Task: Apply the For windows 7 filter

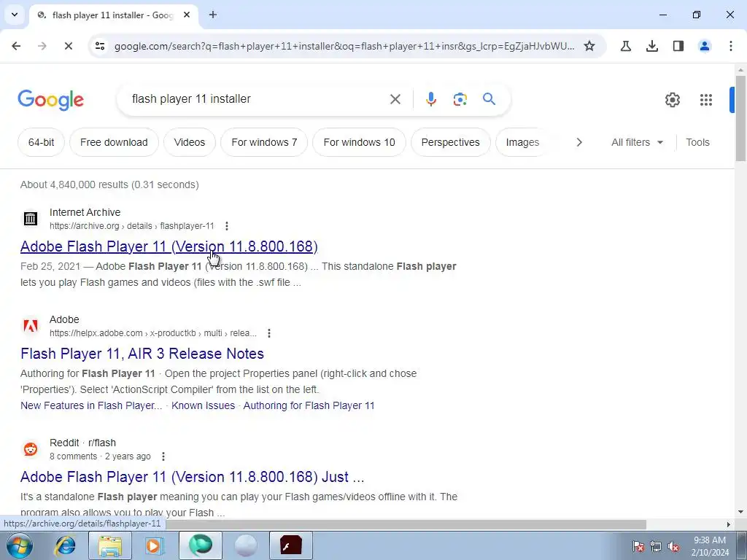Action: click(264, 142)
